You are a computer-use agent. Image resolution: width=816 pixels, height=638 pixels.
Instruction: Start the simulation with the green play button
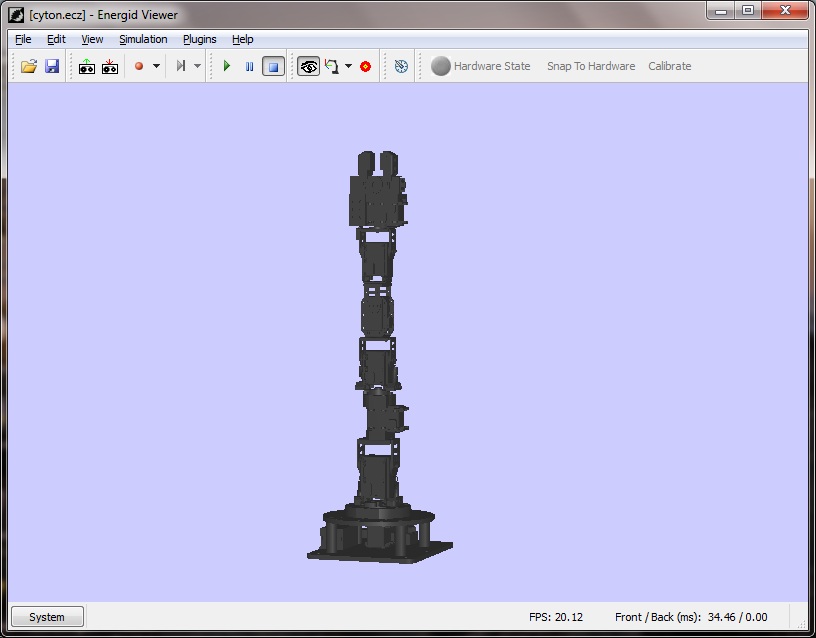227,66
